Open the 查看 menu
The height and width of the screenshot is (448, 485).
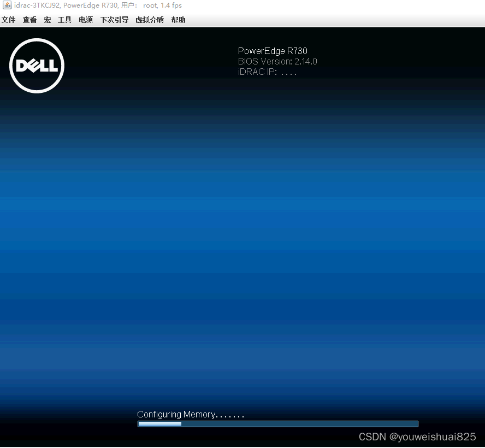click(29, 20)
